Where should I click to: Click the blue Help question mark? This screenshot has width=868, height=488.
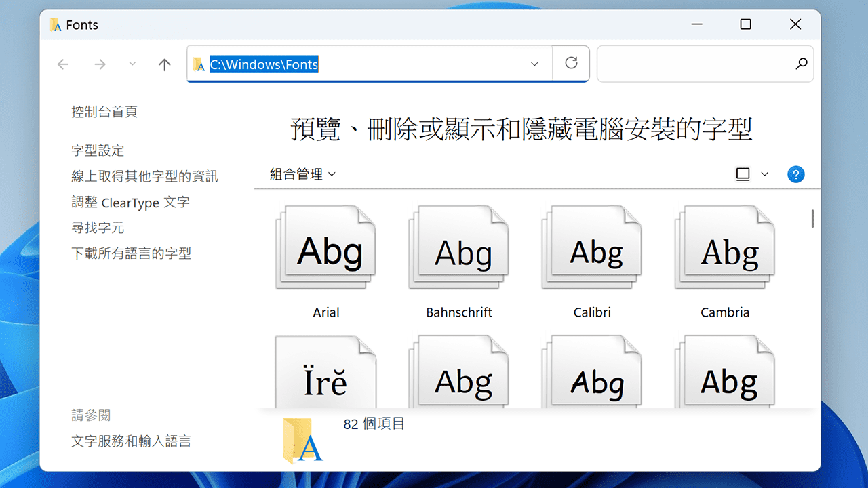[795, 174]
